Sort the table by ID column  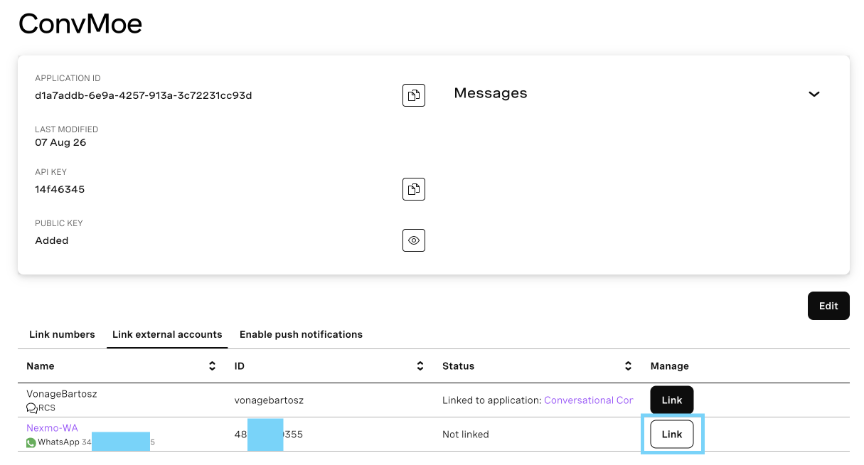tap(420, 366)
